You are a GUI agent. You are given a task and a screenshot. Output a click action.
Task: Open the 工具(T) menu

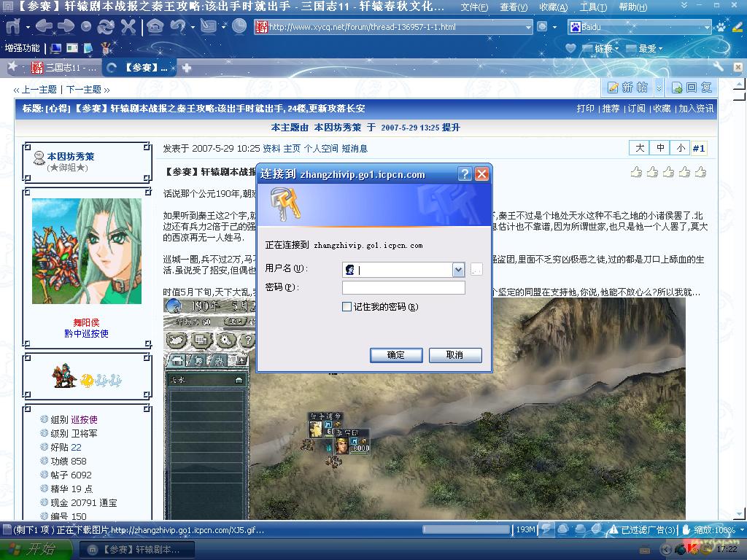593,7
